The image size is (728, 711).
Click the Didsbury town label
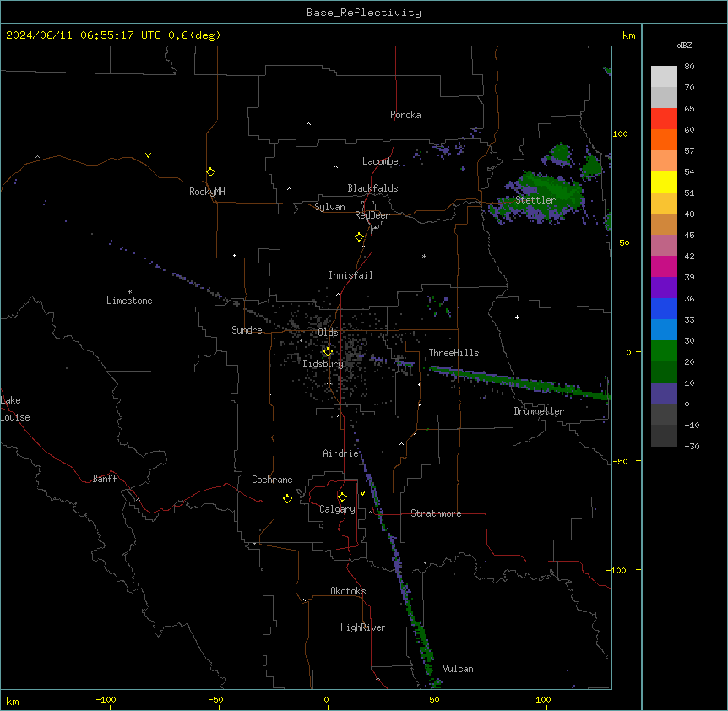323,364
